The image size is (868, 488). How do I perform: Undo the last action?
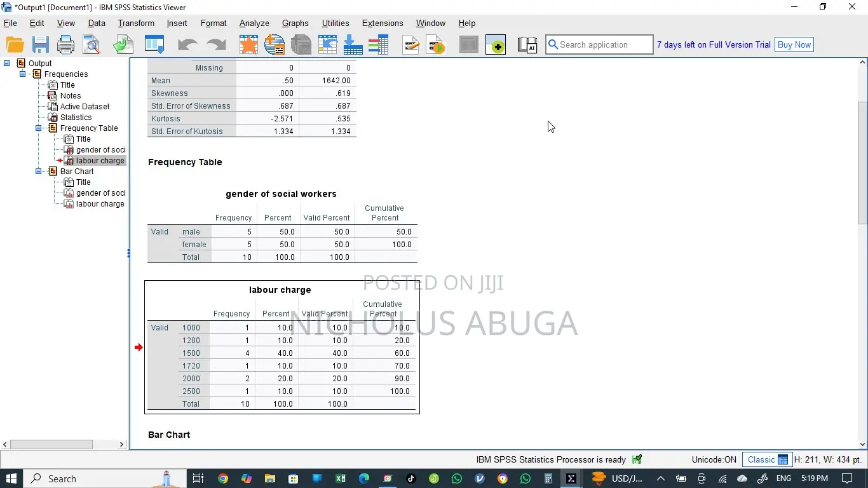(187, 45)
